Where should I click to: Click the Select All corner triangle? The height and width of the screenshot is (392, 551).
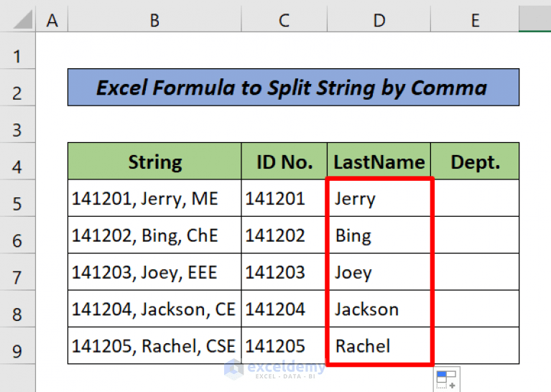[x=23, y=19]
